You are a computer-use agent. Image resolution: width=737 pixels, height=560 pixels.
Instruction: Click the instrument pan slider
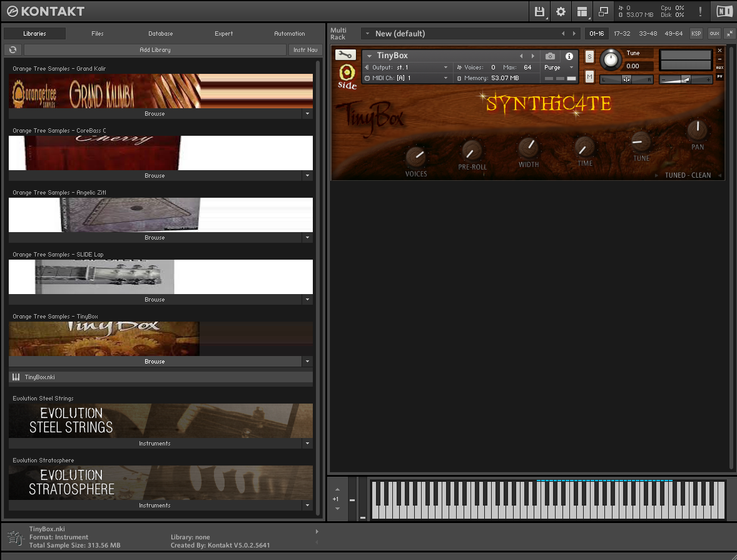click(626, 79)
